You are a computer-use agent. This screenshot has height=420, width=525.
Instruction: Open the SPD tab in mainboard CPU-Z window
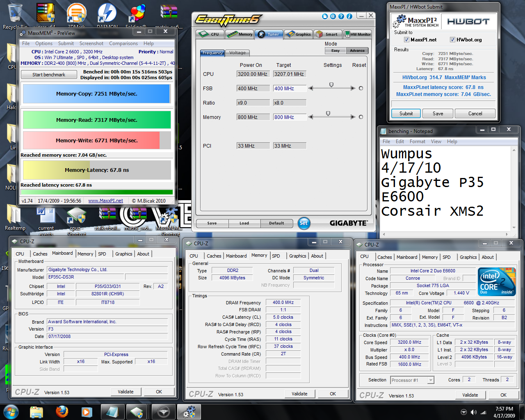102,254
